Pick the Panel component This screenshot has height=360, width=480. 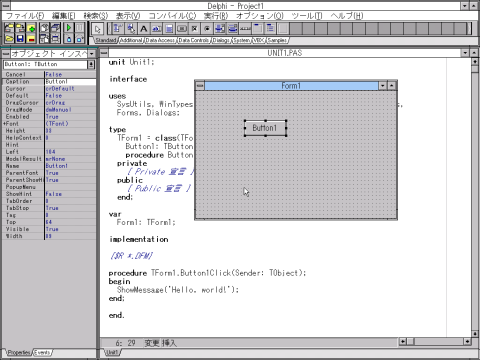pyautogui.click(x=283, y=29)
